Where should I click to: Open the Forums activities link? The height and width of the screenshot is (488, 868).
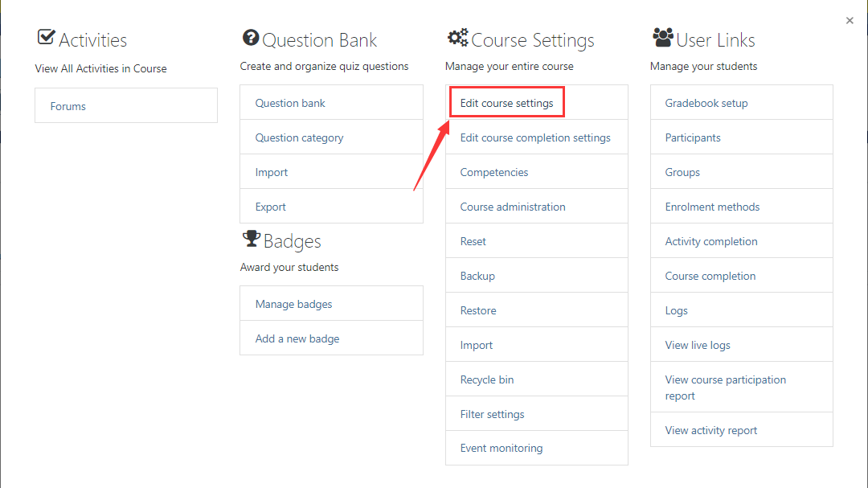click(68, 106)
